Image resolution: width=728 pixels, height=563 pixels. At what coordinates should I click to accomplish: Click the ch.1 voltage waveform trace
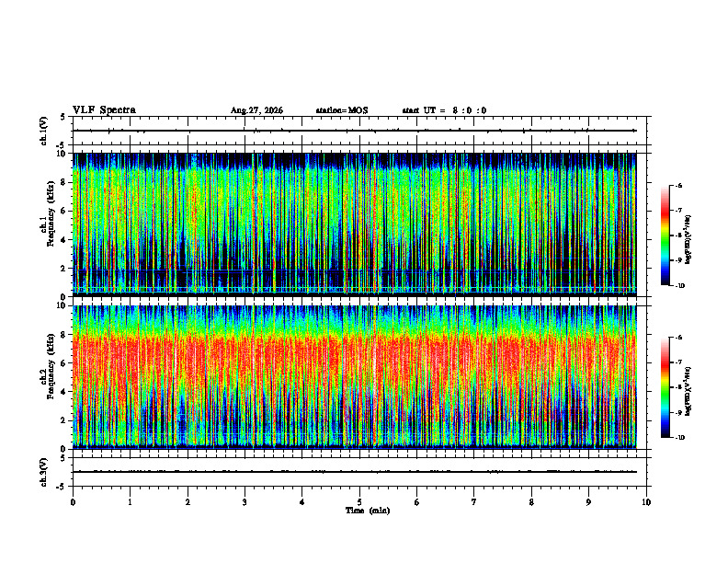tap(354, 131)
